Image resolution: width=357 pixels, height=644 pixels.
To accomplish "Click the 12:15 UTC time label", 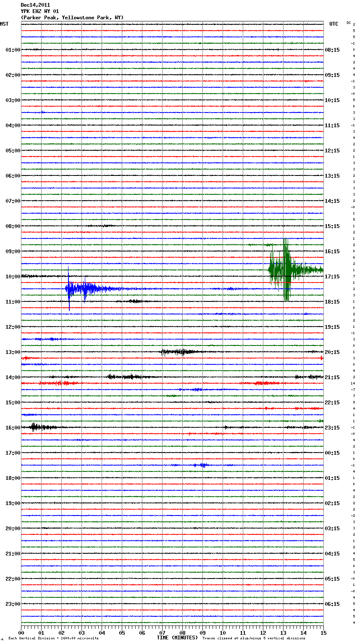I will pyautogui.click(x=332, y=151).
